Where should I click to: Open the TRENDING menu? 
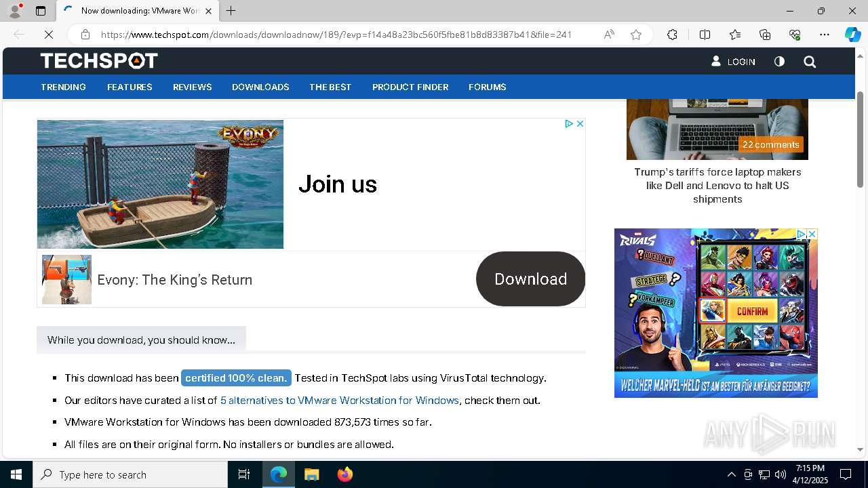(x=63, y=87)
